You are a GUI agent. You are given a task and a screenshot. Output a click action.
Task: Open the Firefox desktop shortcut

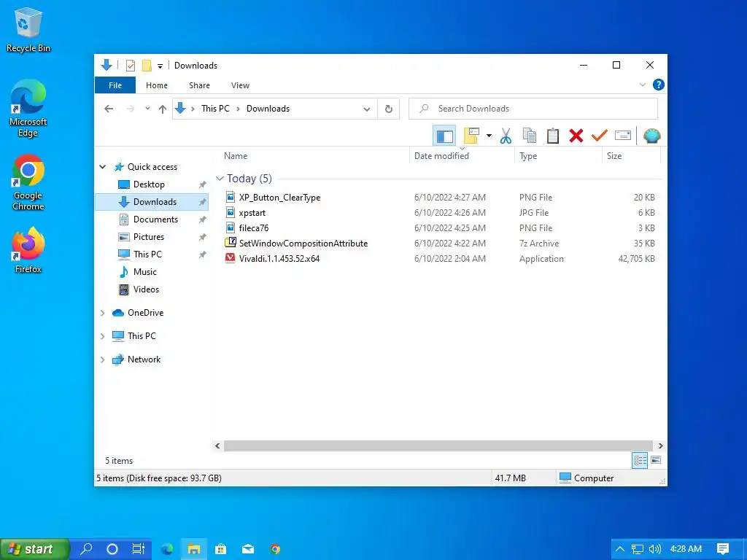(x=28, y=251)
